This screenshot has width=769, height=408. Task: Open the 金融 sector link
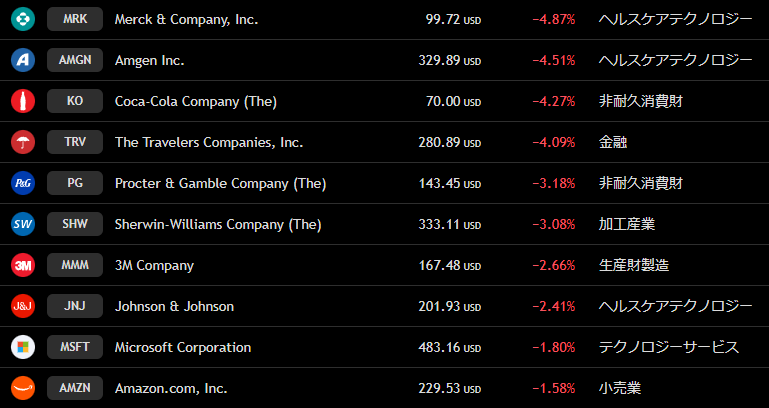[x=613, y=142]
